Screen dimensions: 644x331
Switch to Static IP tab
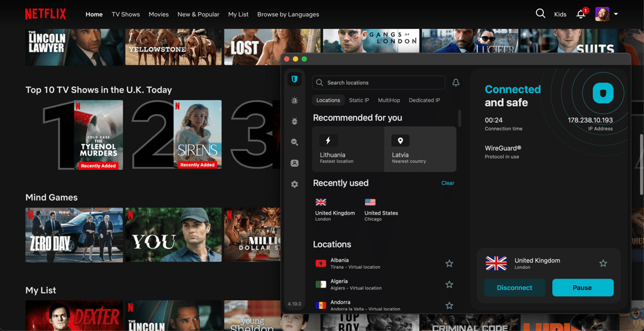click(359, 100)
